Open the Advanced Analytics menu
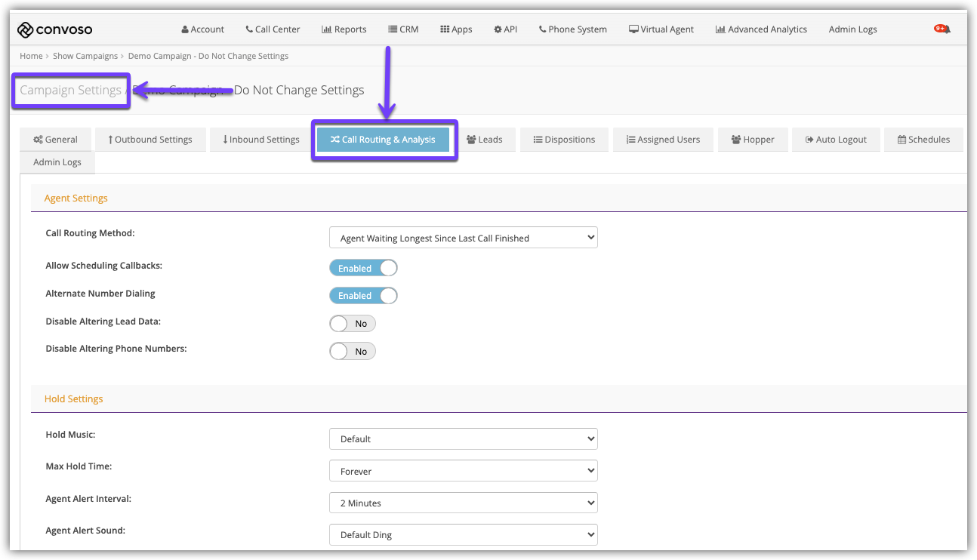The width and height of the screenshot is (977, 560). (761, 29)
